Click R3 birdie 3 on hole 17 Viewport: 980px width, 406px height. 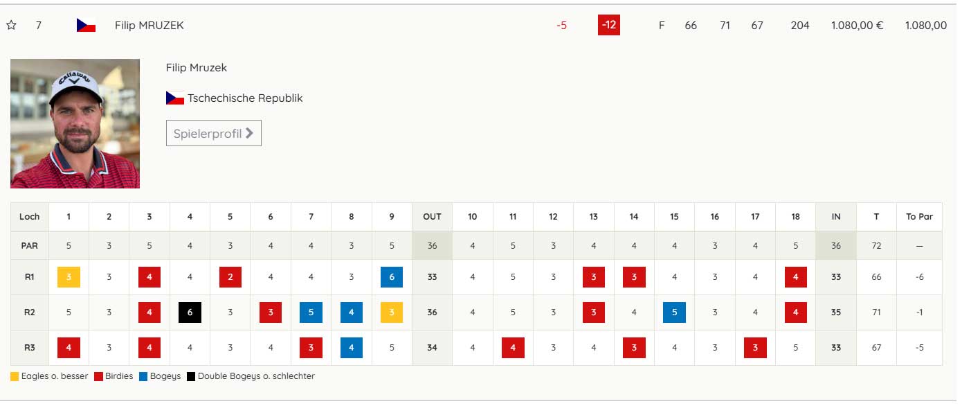point(755,348)
